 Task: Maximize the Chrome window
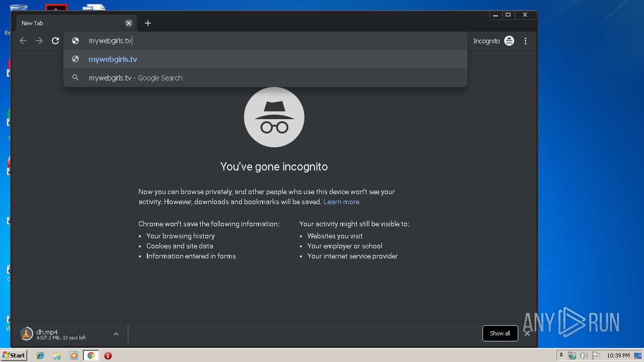pyautogui.click(x=508, y=15)
